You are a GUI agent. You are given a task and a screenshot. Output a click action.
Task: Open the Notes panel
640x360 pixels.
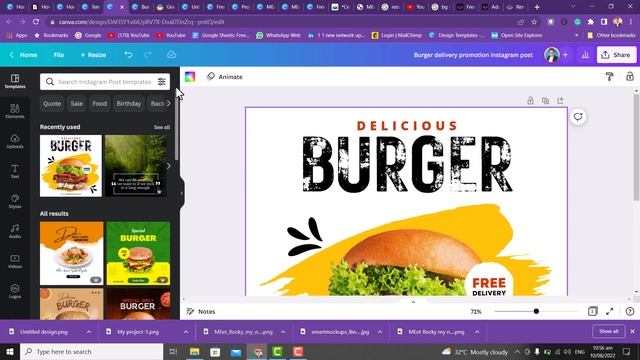click(x=201, y=311)
